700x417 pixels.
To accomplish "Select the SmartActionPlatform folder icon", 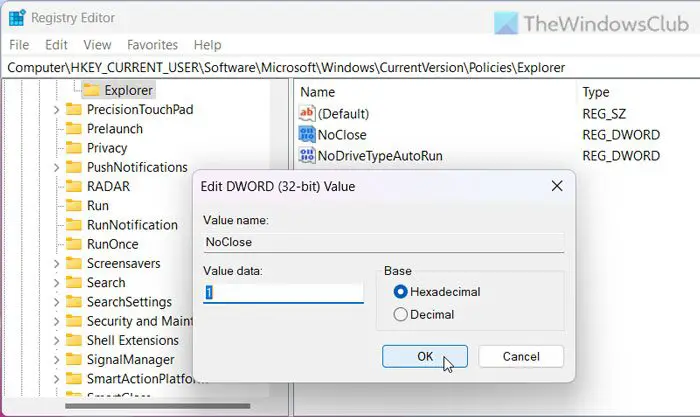I will (74, 379).
